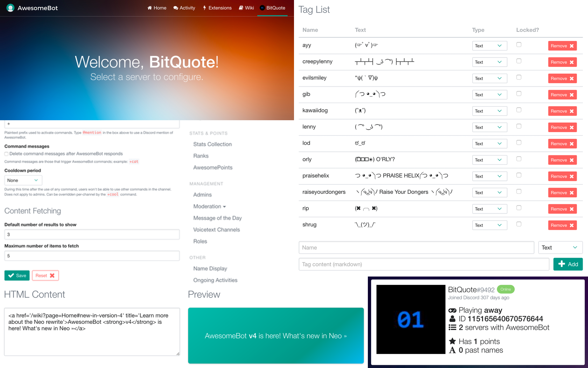Remove the rip tag
The height and width of the screenshot is (368, 588).
pyautogui.click(x=562, y=209)
